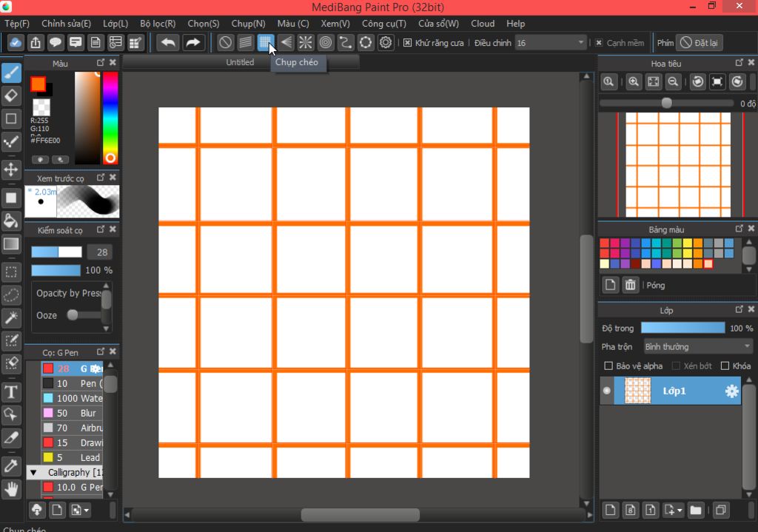The image size is (758, 532).
Task: Create new layer folder icon
Action: pyautogui.click(x=696, y=510)
